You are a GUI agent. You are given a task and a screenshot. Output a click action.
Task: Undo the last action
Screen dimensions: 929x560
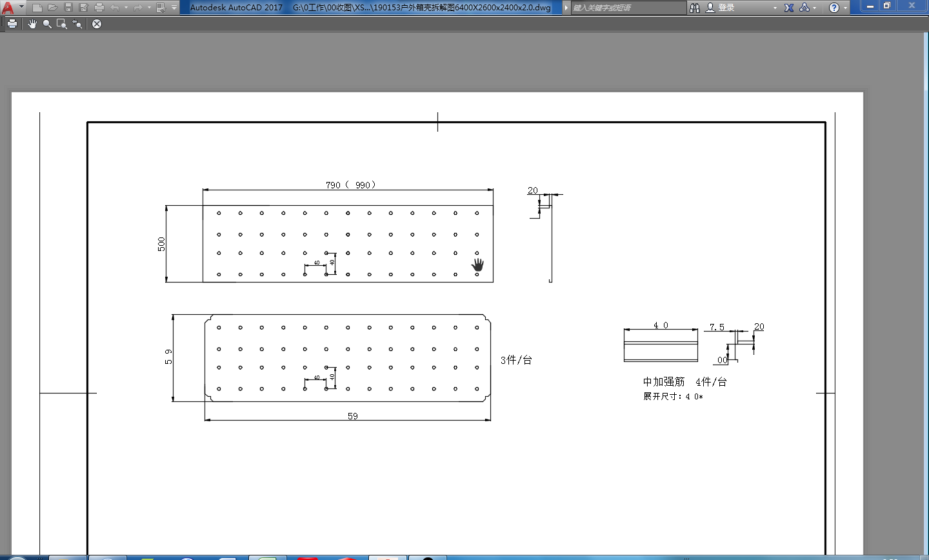tap(115, 8)
